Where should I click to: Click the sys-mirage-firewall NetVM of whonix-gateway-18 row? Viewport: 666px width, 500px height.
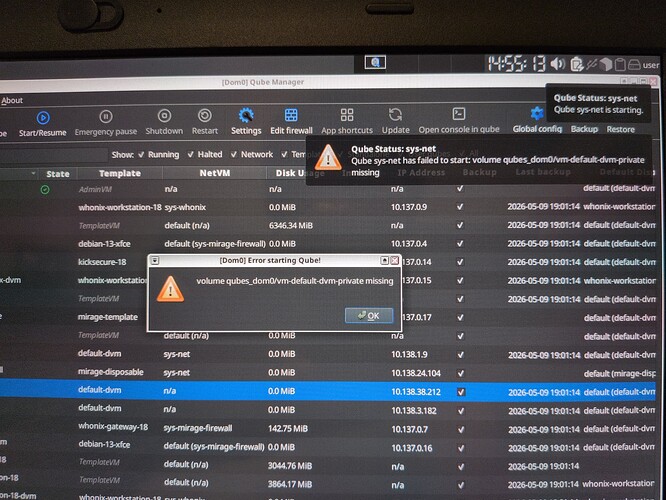(198, 428)
